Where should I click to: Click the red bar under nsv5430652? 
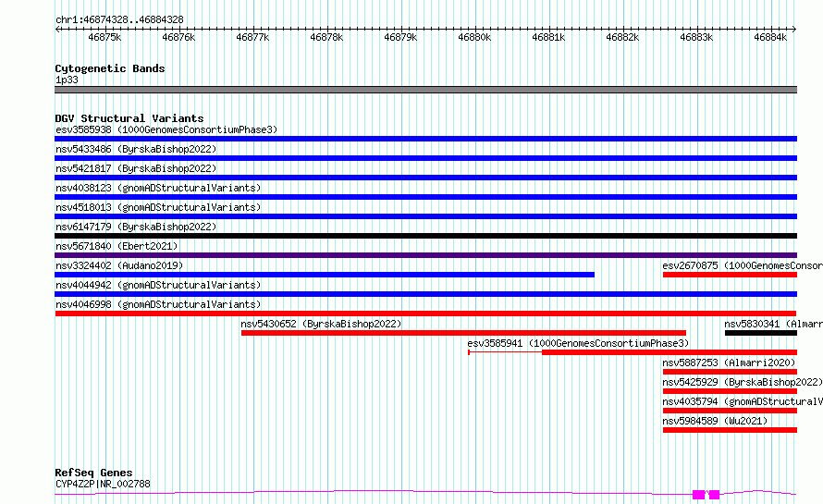[x=463, y=333]
